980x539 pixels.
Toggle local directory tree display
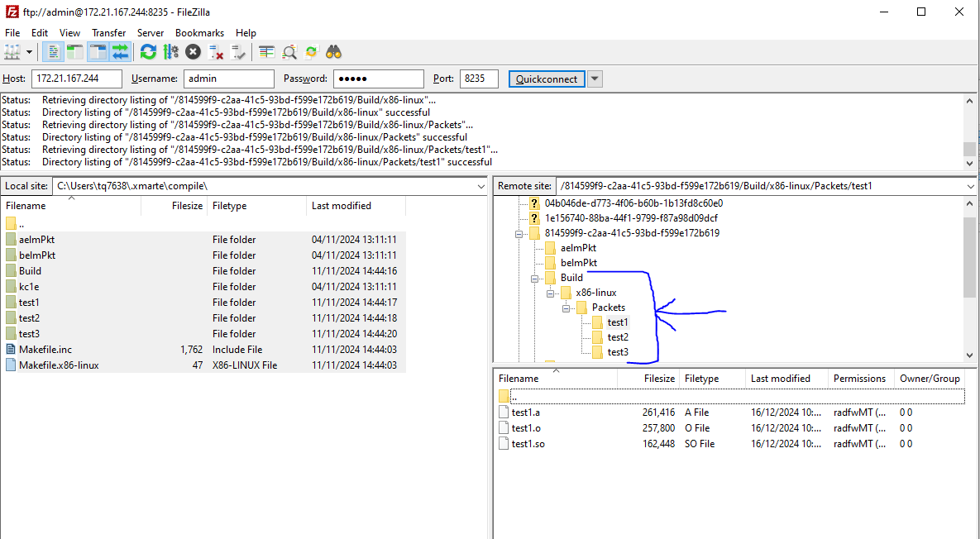coord(75,52)
